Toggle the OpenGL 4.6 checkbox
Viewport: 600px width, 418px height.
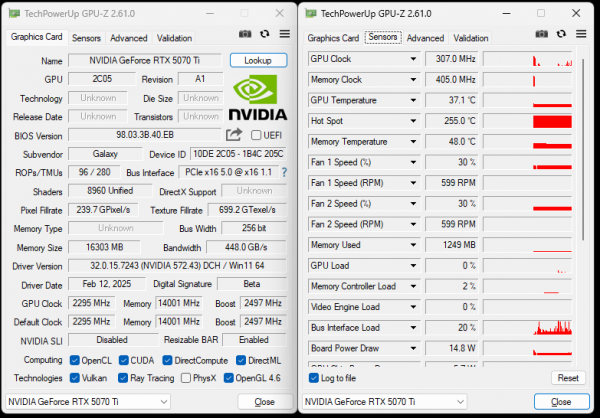(x=228, y=378)
